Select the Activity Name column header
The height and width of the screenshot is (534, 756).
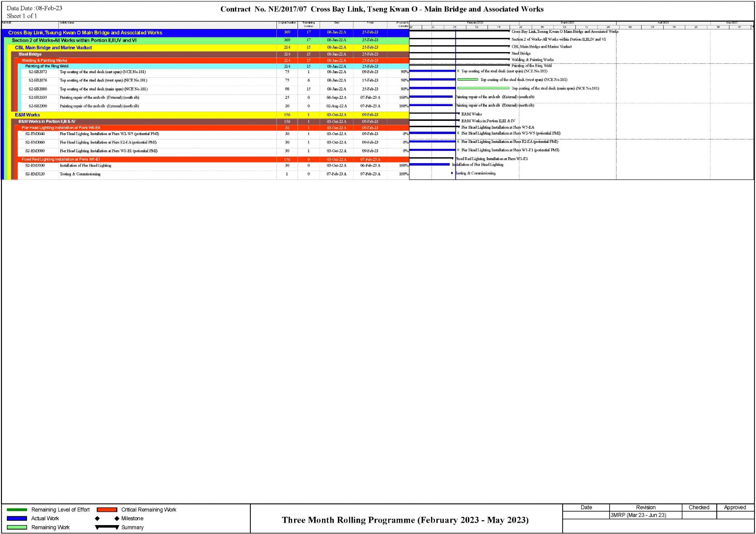(x=168, y=25)
